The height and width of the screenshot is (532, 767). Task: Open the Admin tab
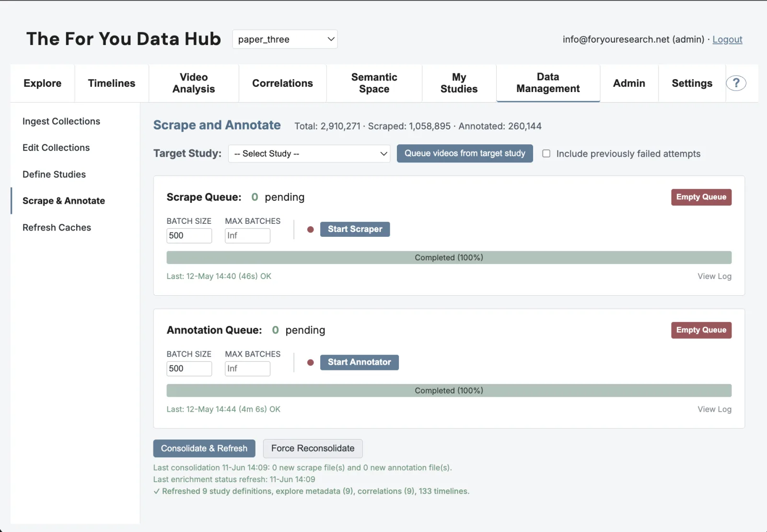(629, 83)
